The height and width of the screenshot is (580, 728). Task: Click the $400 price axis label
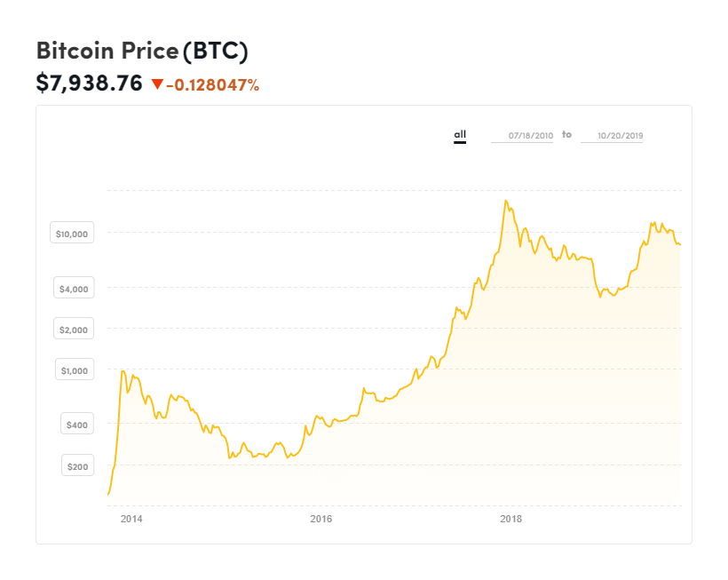(78, 425)
